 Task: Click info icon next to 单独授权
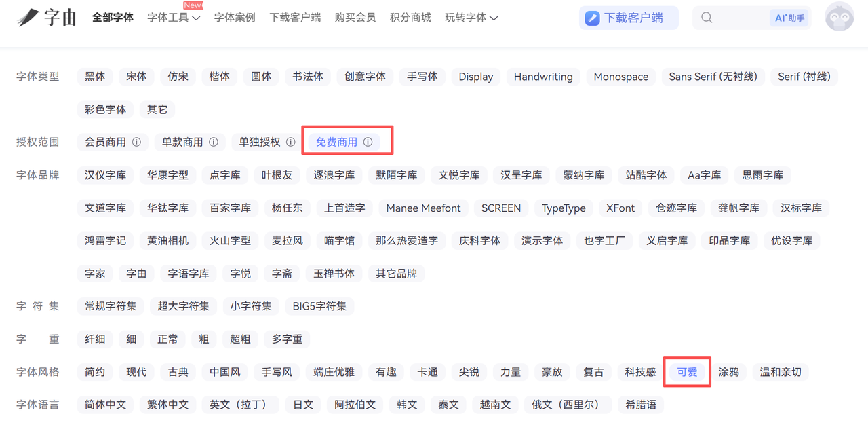click(x=291, y=142)
